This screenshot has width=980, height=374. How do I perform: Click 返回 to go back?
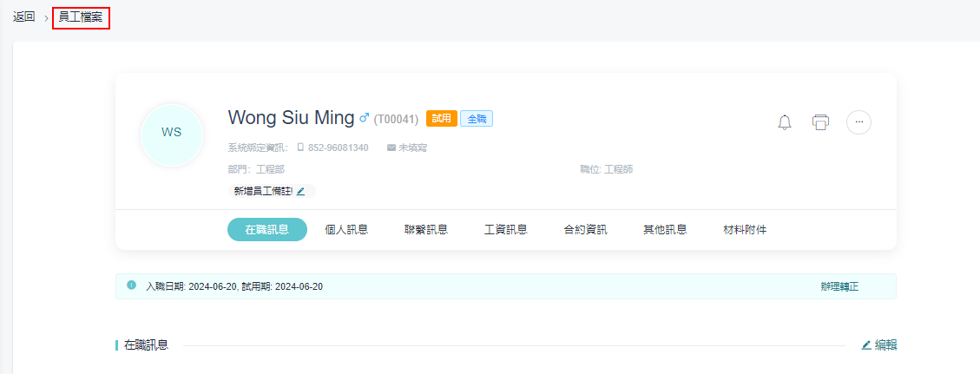24,17
